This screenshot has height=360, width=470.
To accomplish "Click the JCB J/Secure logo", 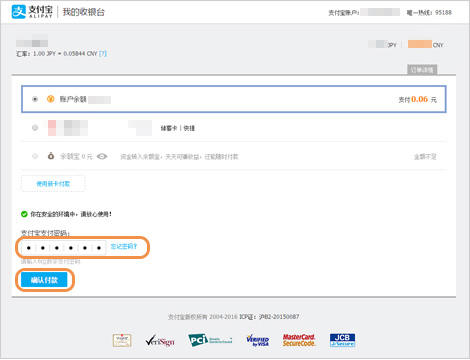I will tap(342, 340).
